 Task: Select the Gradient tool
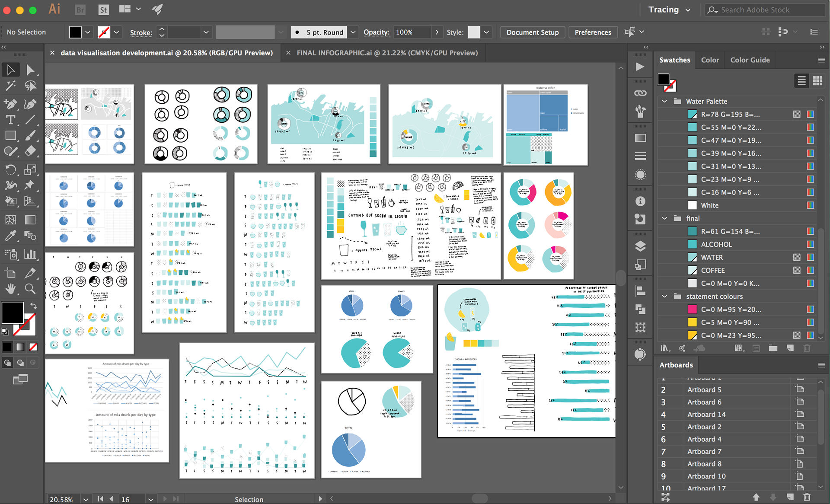click(x=30, y=220)
